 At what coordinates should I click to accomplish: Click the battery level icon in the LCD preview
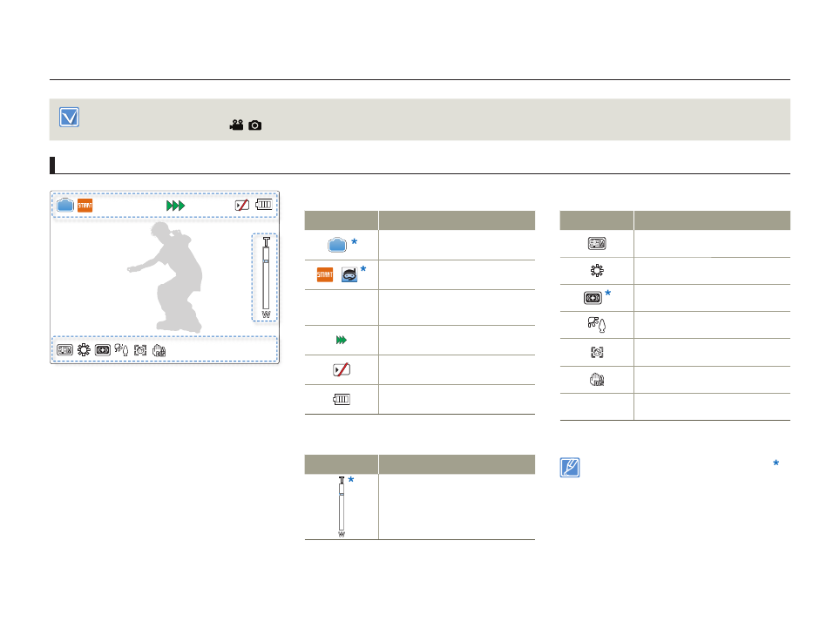(264, 206)
